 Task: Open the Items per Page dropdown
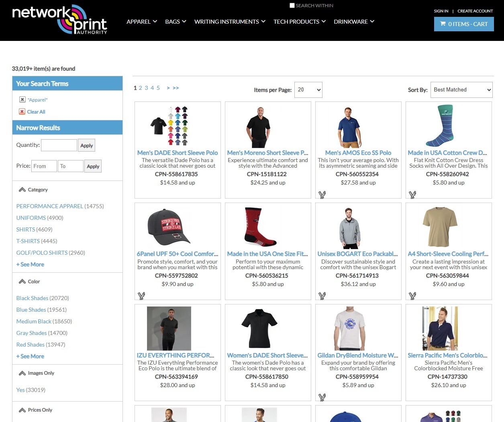pos(308,90)
